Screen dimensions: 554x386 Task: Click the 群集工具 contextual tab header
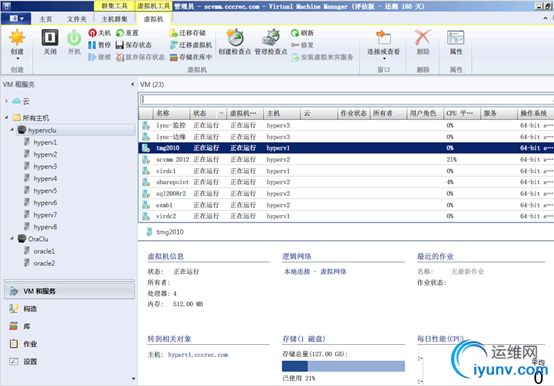(114, 6)
